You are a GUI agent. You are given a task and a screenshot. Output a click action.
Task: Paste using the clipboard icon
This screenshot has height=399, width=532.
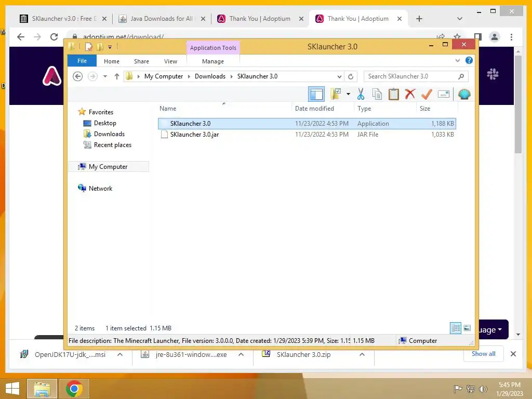[394, 94]
